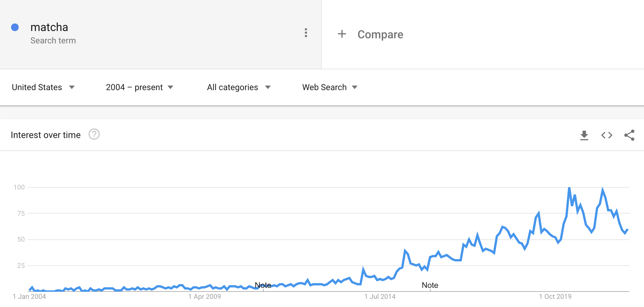
Task: Open the embed code icon
Action: click(607, 135)
